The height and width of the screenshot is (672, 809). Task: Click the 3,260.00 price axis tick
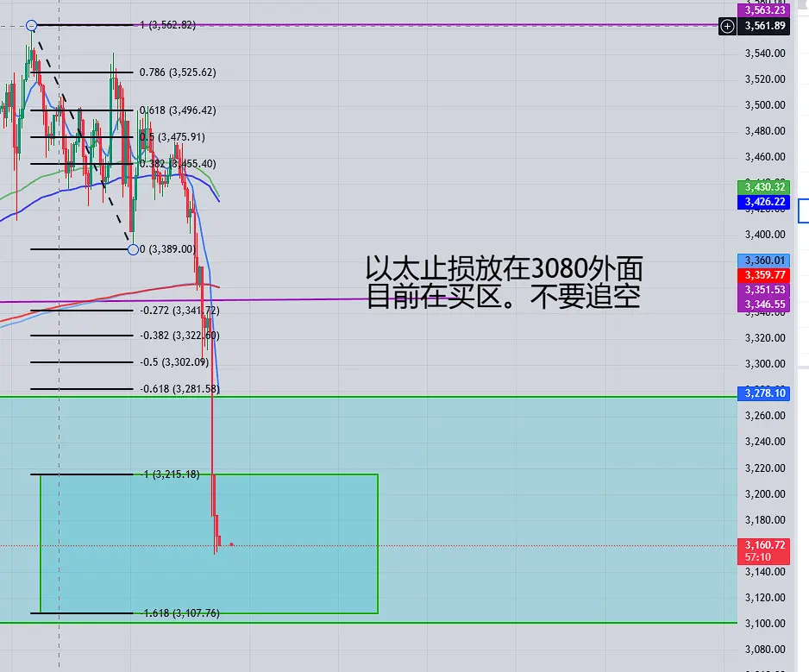point(765,416)
